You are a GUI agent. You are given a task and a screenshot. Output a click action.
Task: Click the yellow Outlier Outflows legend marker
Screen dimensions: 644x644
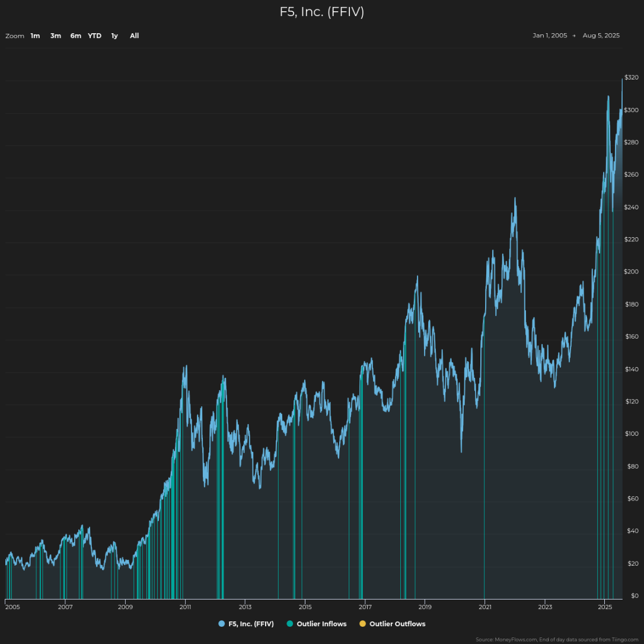tap(363, 624)
